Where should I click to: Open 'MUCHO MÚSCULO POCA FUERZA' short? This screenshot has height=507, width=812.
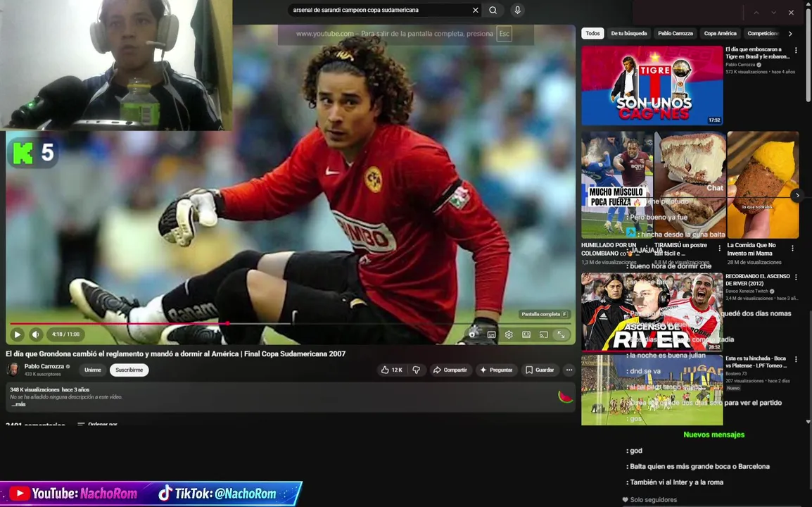(617, 184)
